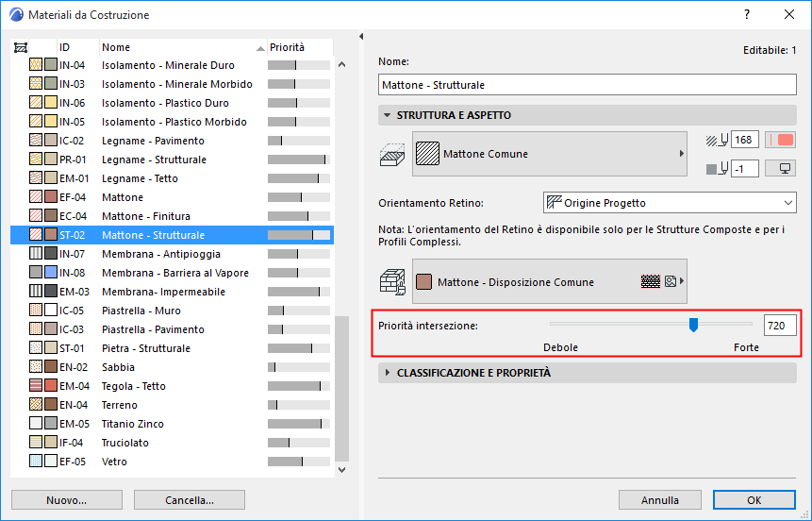The height and width of the screenshot is (521, 812).
Task: Click the priority bar of Legname - Strutturale row
Action: (x=299, y=160)
